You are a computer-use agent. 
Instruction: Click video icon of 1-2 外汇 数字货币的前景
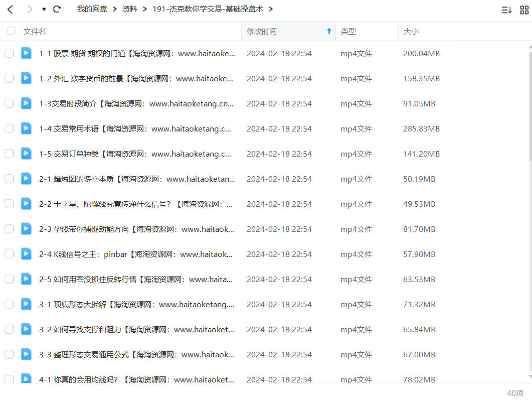point(26,78)
